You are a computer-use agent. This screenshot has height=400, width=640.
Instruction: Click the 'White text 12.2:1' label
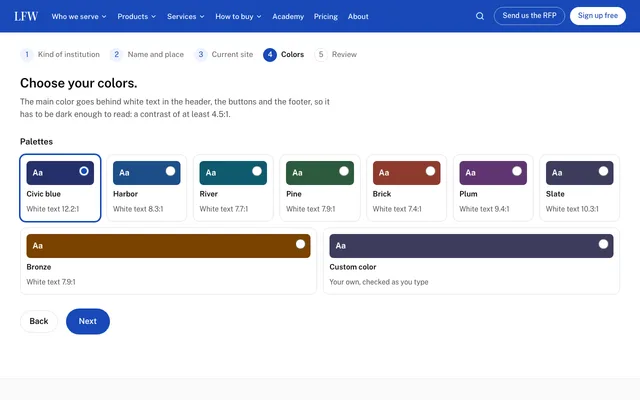coord(53,209)
